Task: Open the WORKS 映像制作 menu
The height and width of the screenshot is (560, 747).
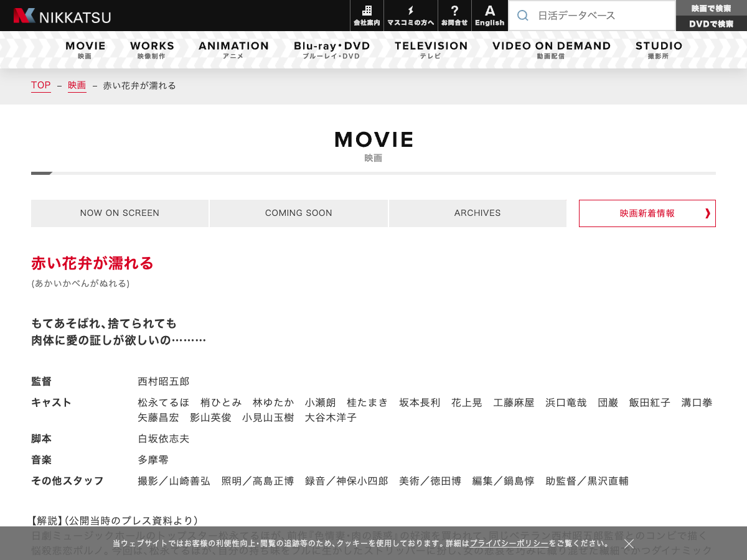Action: [x=152, y=50]
